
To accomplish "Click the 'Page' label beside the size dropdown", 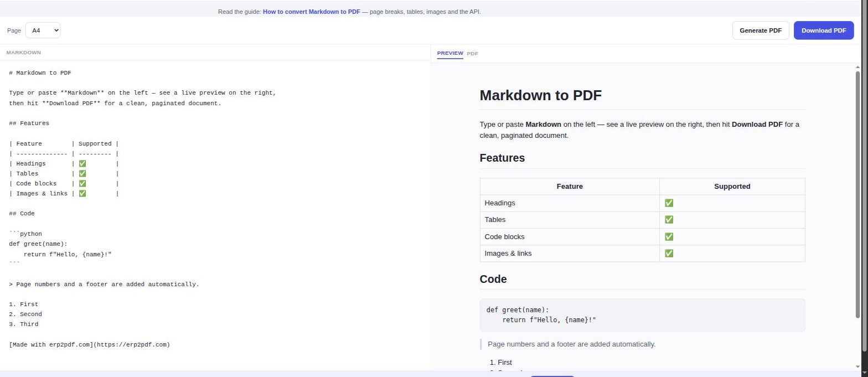I will coord(14,31).
